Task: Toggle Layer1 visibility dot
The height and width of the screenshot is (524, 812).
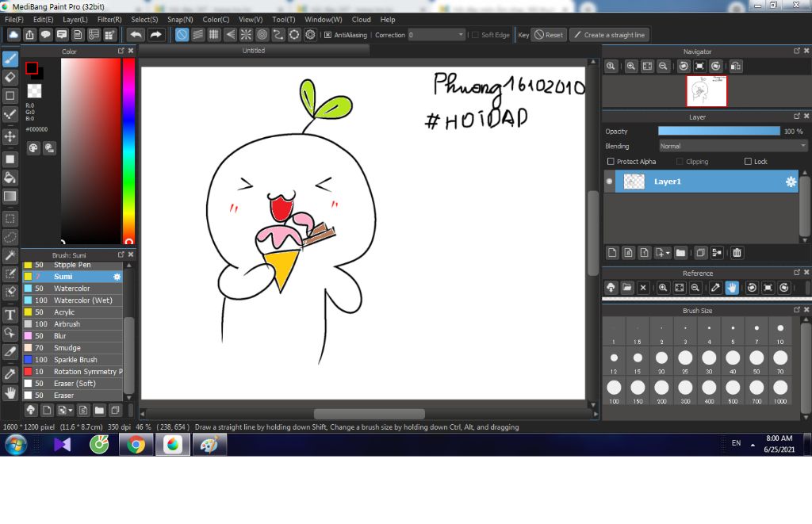Action: [610, 182]
